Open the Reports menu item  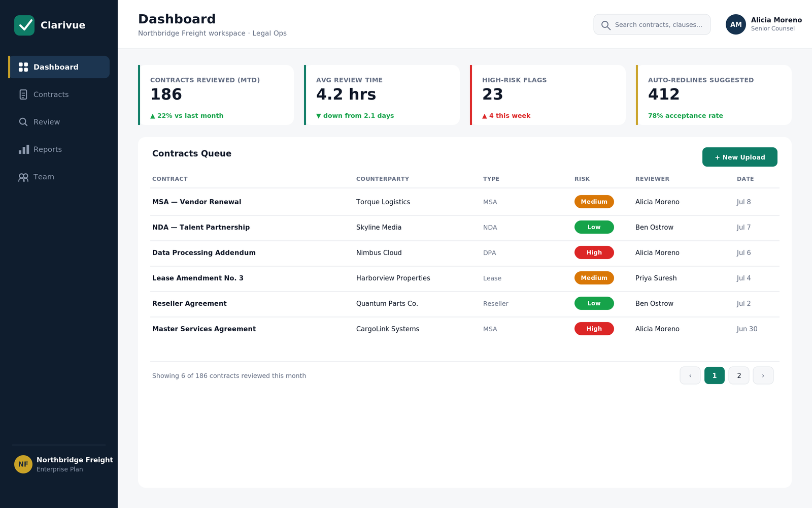click(59, 149)
